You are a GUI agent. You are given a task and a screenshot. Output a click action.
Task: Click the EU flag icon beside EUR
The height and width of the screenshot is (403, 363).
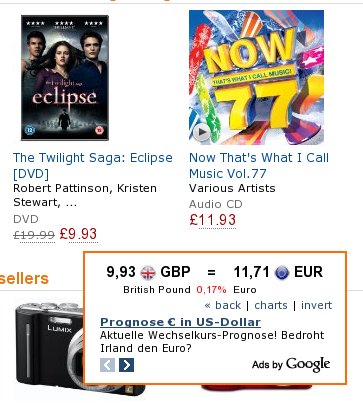(282, 273)
